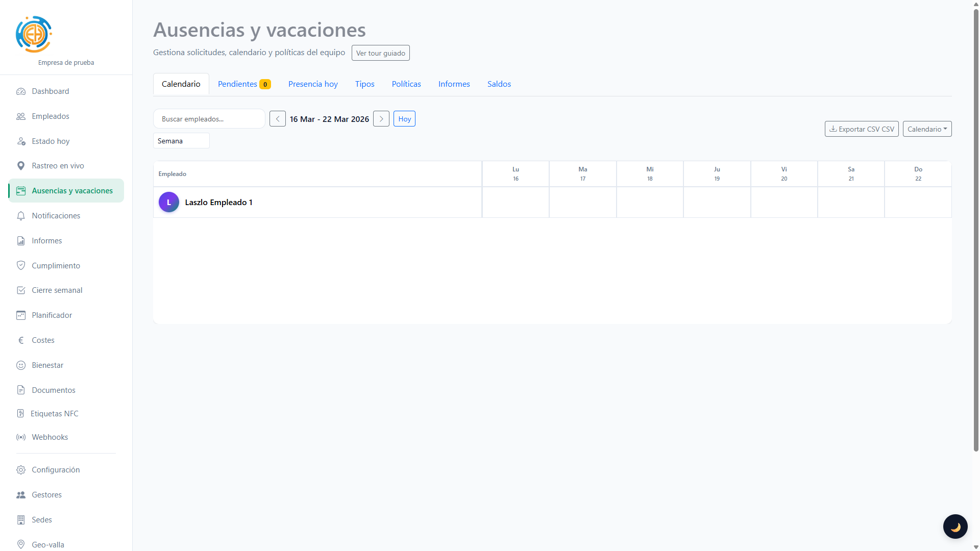Click the Webhooks broadcast icon
980x551 pixels.
tap(21, 437)
